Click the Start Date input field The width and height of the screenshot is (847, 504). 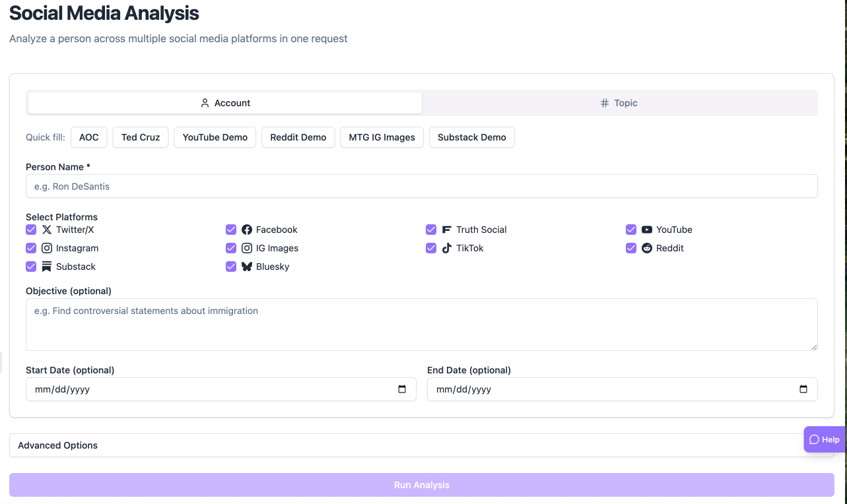coord(221,389)
